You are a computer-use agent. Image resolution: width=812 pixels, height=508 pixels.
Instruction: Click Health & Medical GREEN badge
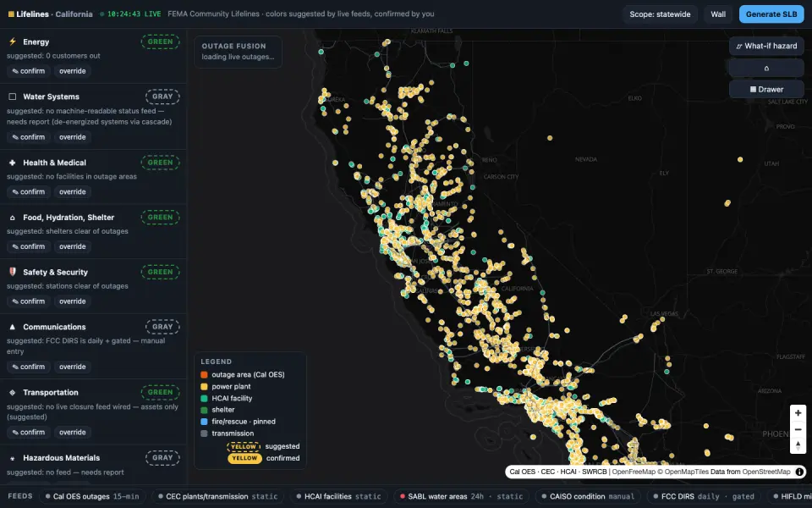coord(160,163)
